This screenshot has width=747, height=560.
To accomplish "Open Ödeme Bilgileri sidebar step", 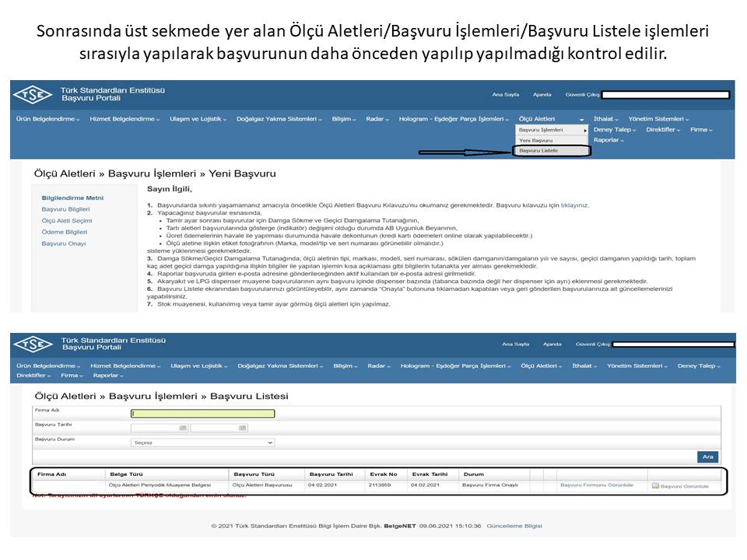I will [65, 232].
